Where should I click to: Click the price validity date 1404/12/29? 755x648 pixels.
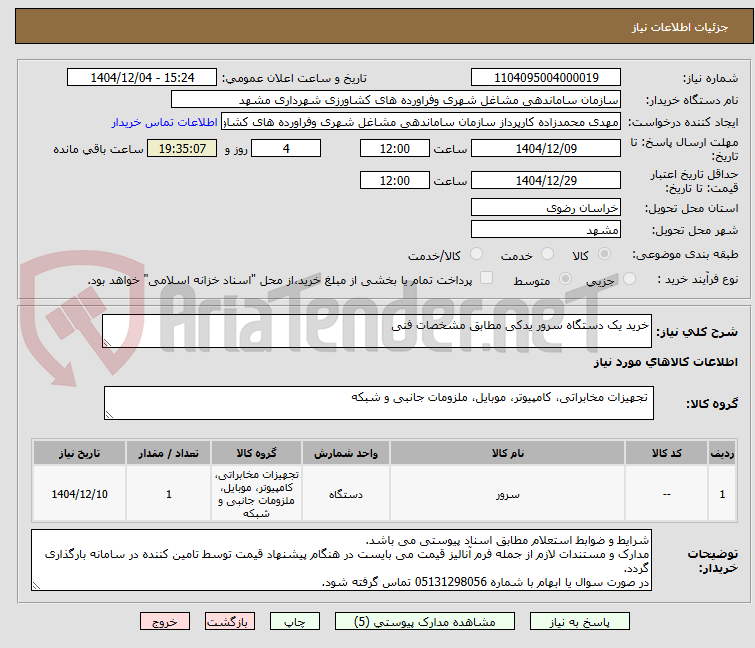[x=546, y=181]
